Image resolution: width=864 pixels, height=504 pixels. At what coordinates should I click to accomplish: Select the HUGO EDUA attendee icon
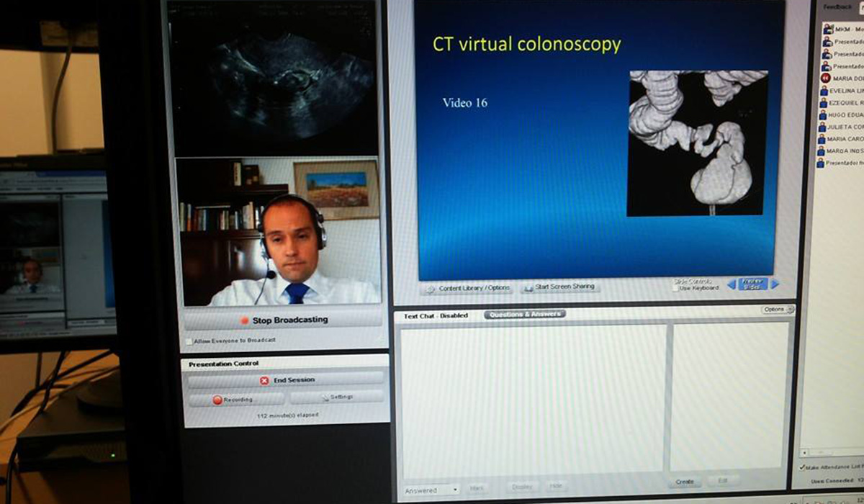tap(822, 115)
